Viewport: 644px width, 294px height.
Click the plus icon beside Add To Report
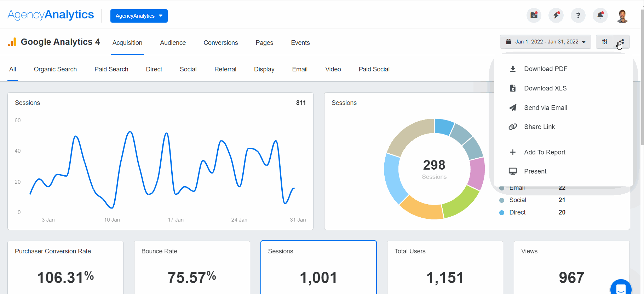pos(513,152)
